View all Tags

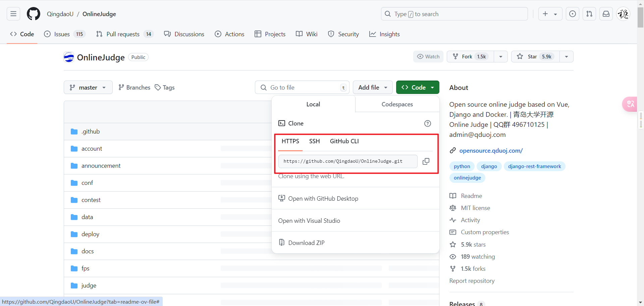click(x=165, y=87)
